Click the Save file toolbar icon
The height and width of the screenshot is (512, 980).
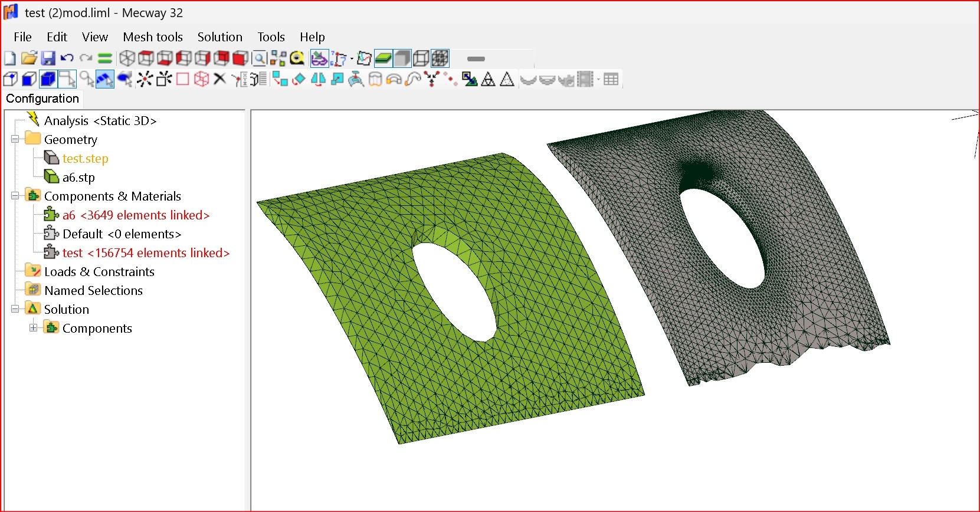point(48,58)
